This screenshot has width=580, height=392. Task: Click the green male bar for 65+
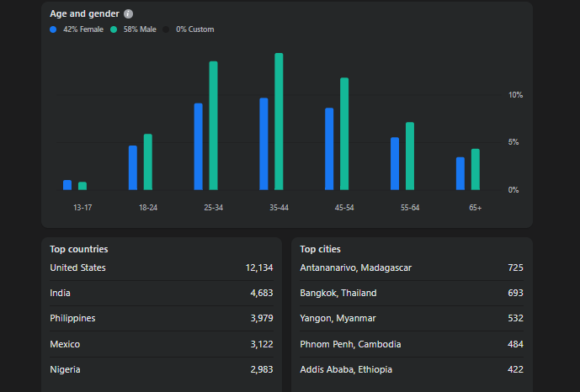tap(476, 169)
